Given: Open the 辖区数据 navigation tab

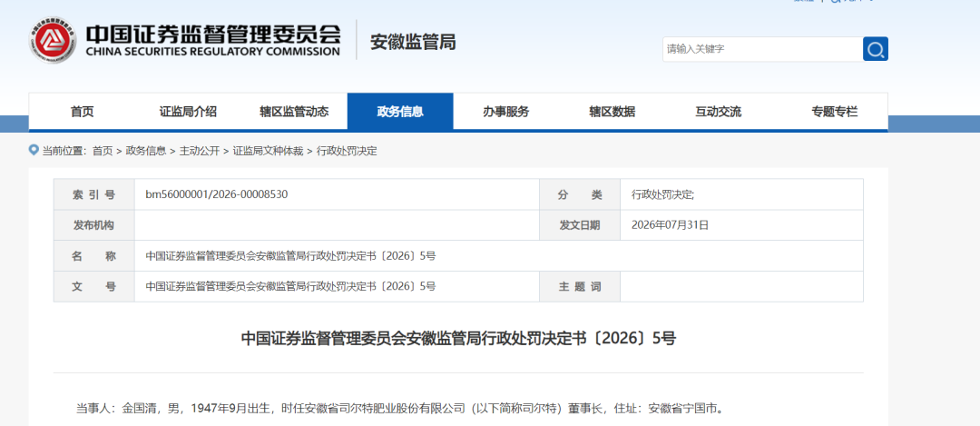Looking at the screenshot, I should tap(612, 112).
